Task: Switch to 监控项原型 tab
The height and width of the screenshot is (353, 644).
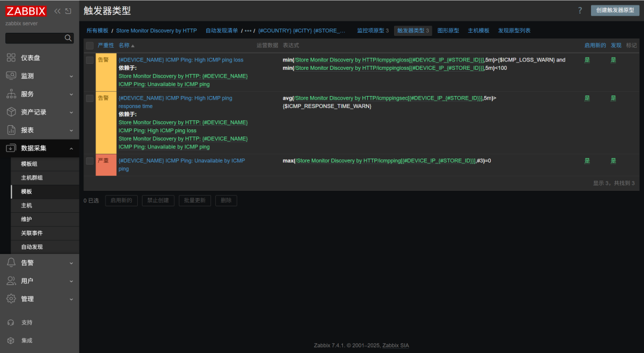Action: (373, 31)
